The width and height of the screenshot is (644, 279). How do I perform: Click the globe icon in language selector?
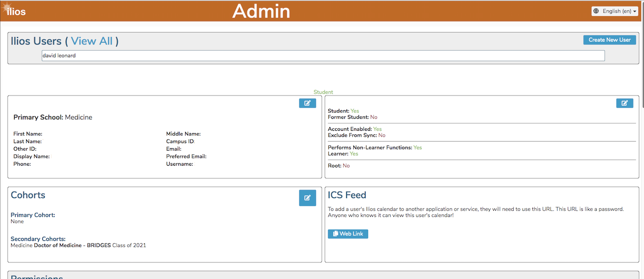[596, 11]
